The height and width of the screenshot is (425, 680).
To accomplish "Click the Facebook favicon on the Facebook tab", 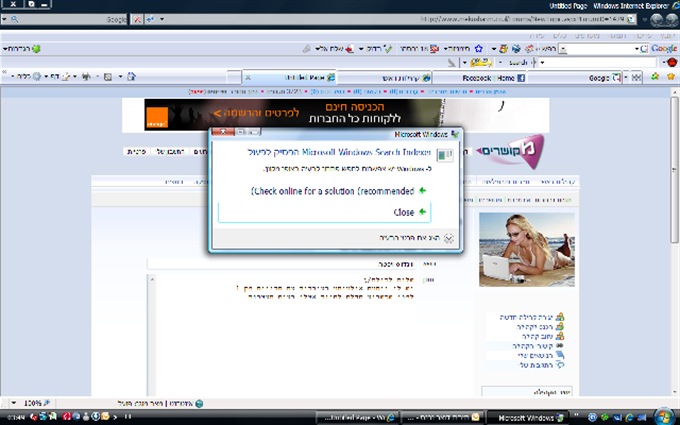I will [521, 77].
